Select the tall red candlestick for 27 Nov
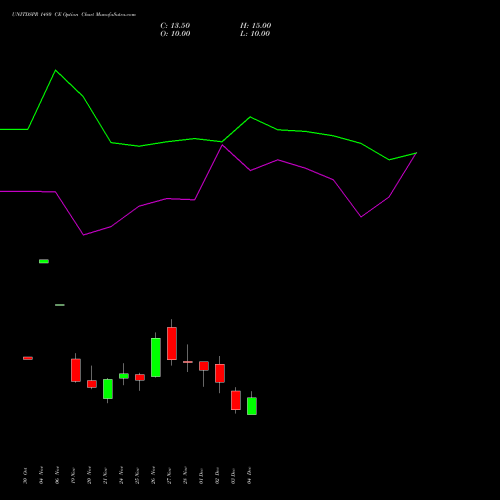500x500 pixels. click(x=172, y=343)
